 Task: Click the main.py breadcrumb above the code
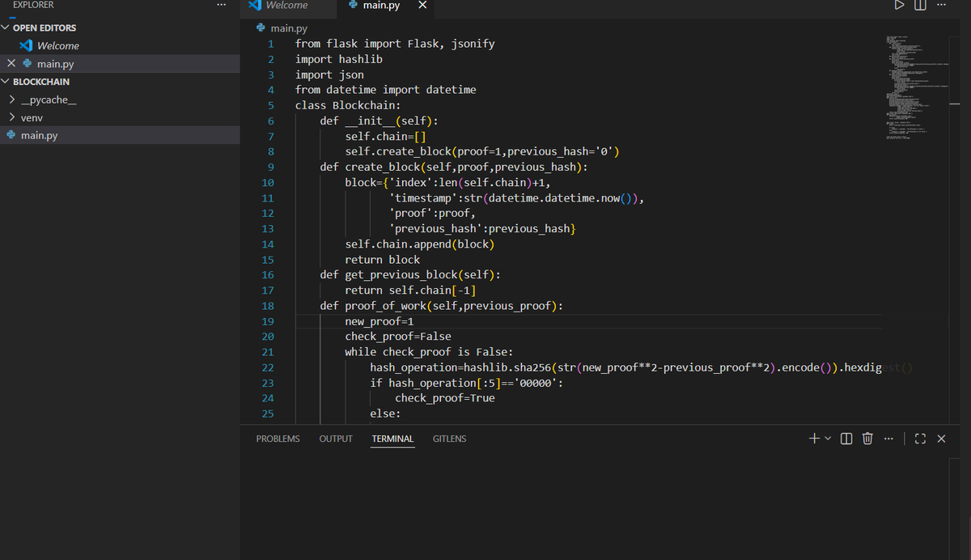(x=289, y=28)
